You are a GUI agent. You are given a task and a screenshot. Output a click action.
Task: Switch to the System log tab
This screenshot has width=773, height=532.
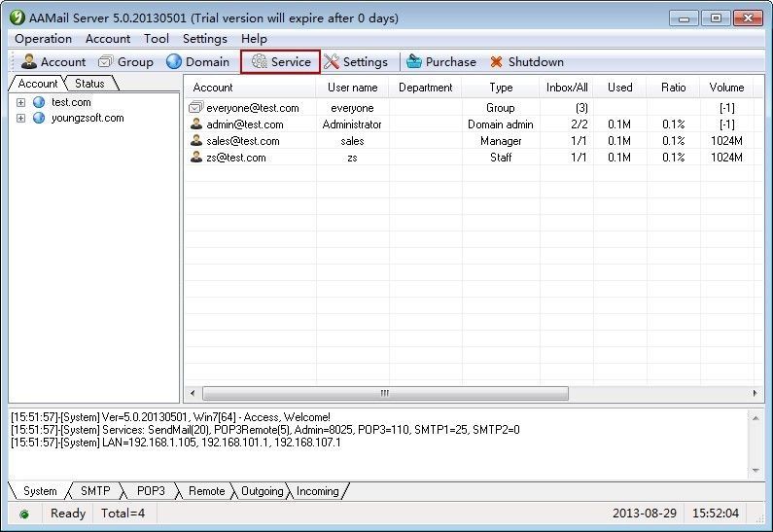pyautogui.click(x=40, y=491)
